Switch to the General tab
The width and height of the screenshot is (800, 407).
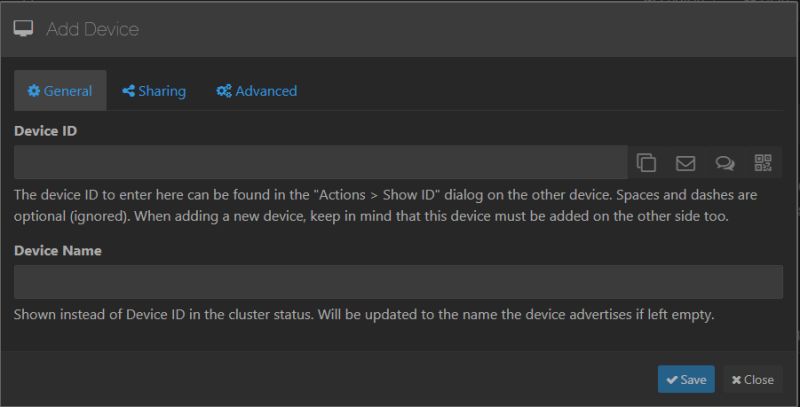tap(60, 90)
